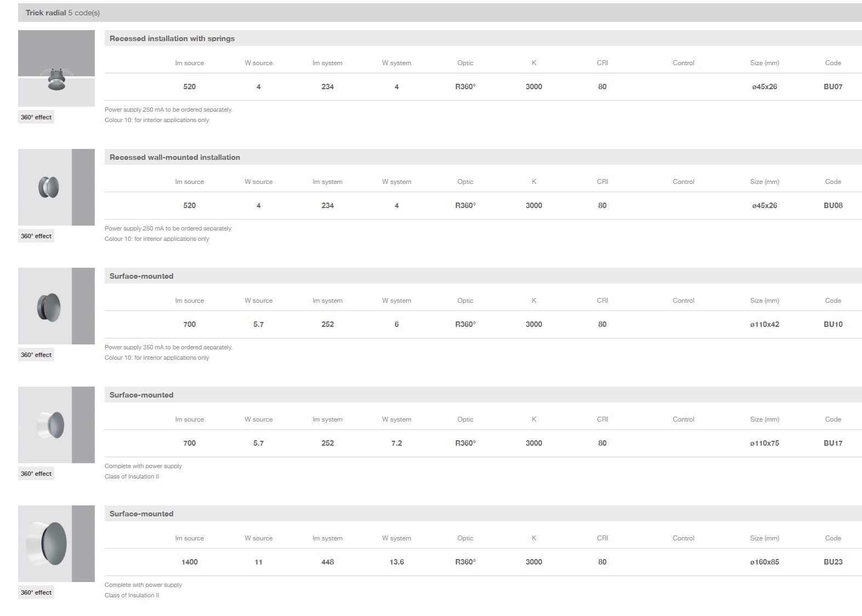Click the recessed wall-mounted product thumbnail
The width and height of the screenshot is (862, 616).
[x=56, y=187]
